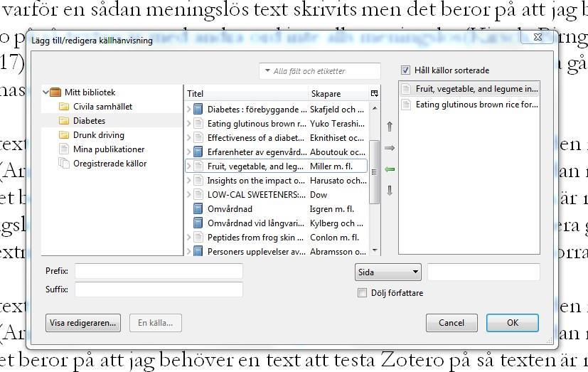Open the Sida locator type dropdown

click(x=387, y=272)
